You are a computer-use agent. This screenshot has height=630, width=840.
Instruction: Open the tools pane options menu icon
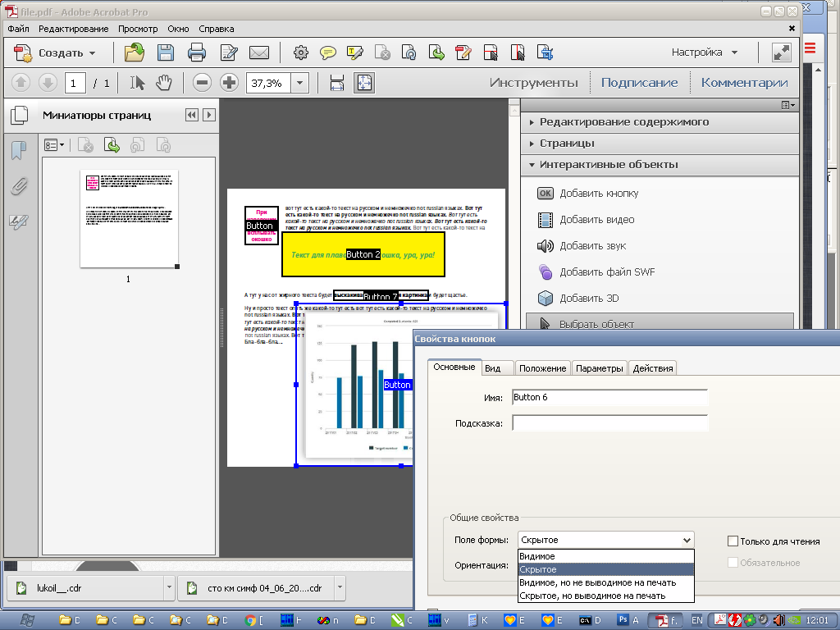(x=788, y=106)
